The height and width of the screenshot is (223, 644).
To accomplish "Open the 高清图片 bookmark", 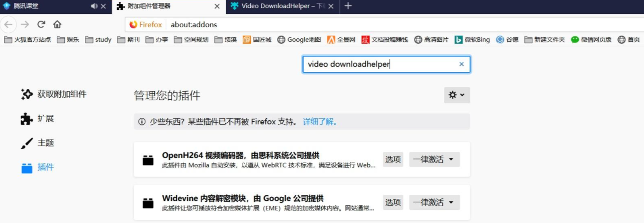I will pos(432,40).
